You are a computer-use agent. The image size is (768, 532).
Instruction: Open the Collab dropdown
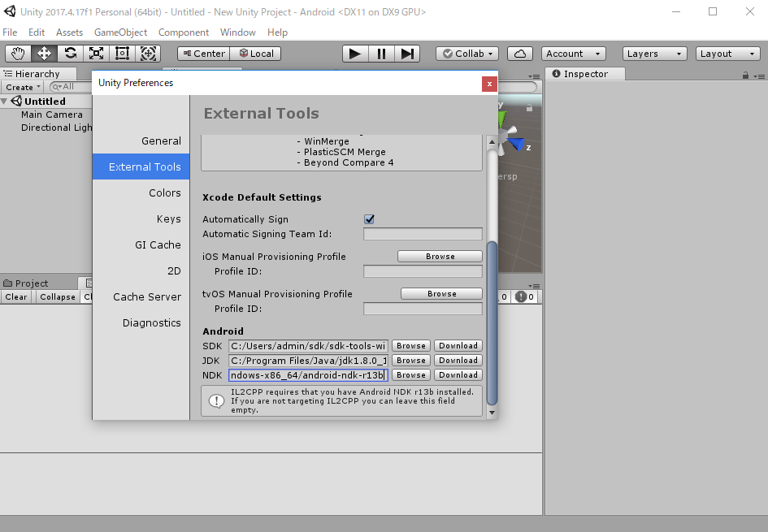tap(467, 54)
